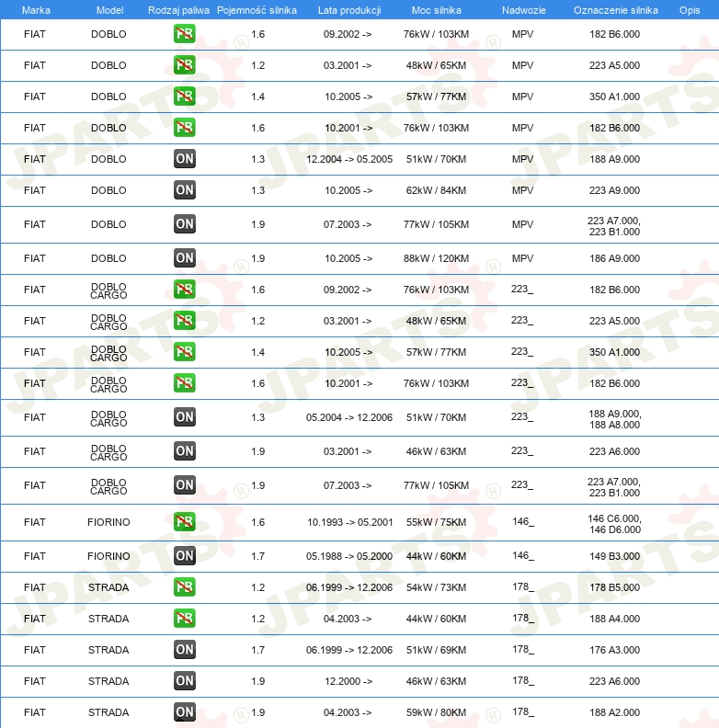Click petrol icon in DOBLO CARGO 10.2001 row

pyautogui.click(x=185, y=383)
